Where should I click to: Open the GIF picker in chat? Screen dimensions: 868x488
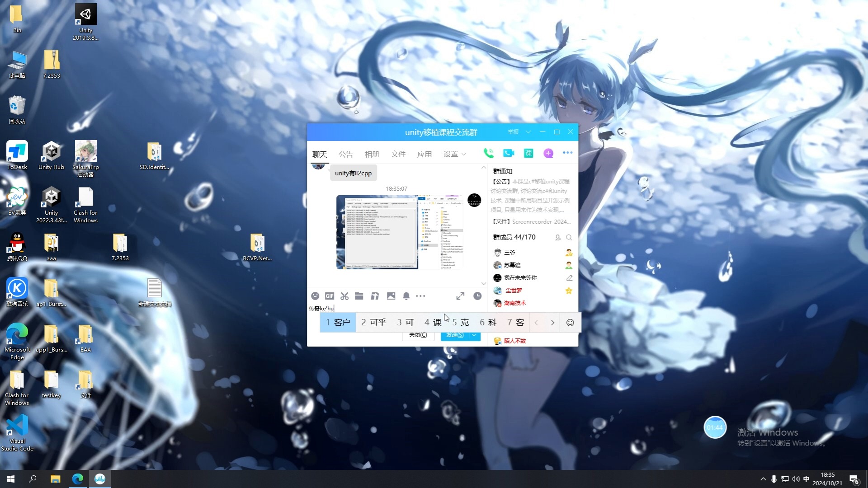tap(329, 296)
